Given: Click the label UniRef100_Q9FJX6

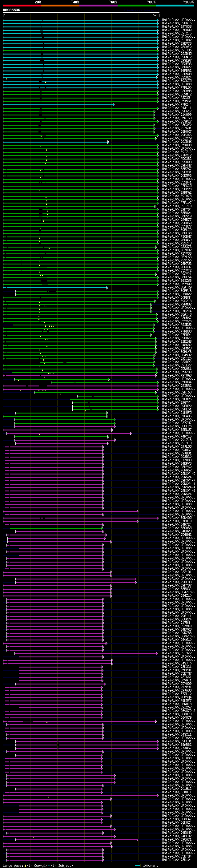Looking at the screenshot, I should pos(177,135).
